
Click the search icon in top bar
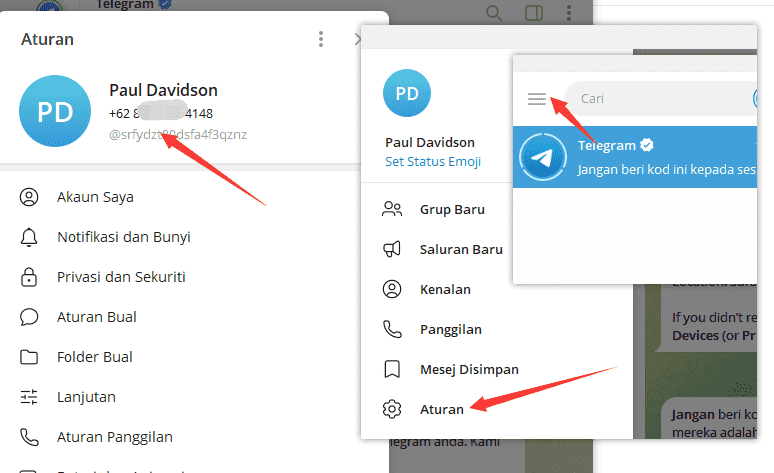(494, 13)
